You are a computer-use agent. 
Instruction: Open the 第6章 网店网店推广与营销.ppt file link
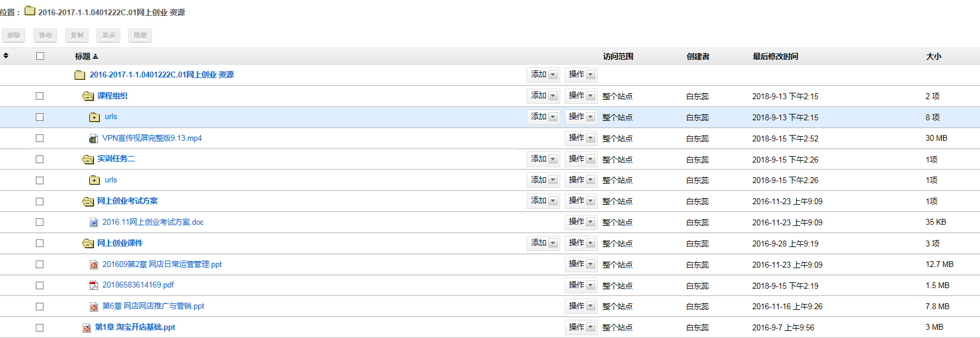[153, 306]
